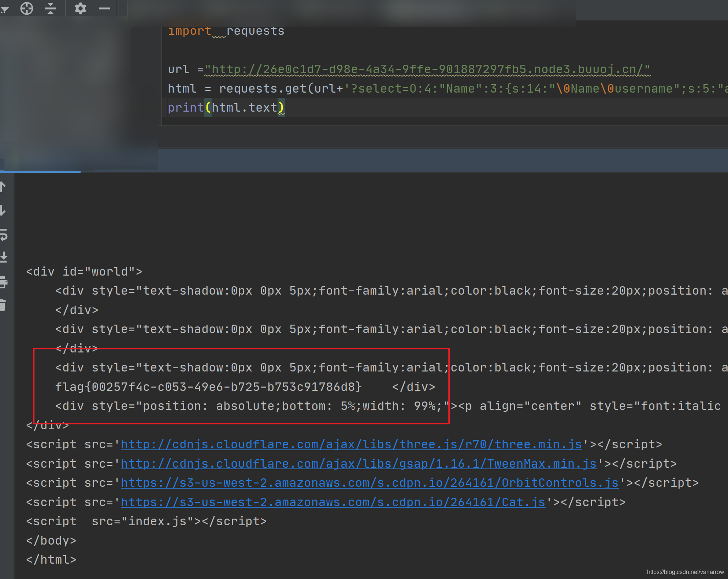Open the Cat.js amazonaws link
The width and height of the screenshot is (728, 579).
(x=333, y=502)
